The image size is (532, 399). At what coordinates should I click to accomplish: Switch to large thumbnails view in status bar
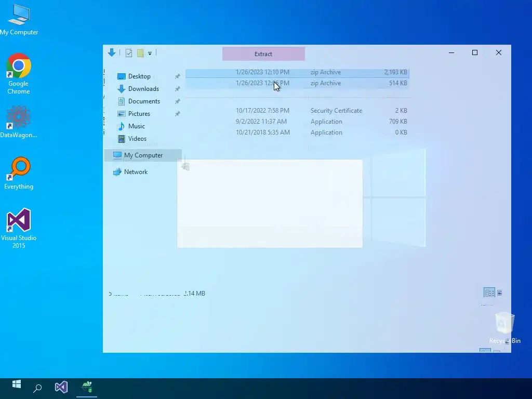(x=500, y=292)
